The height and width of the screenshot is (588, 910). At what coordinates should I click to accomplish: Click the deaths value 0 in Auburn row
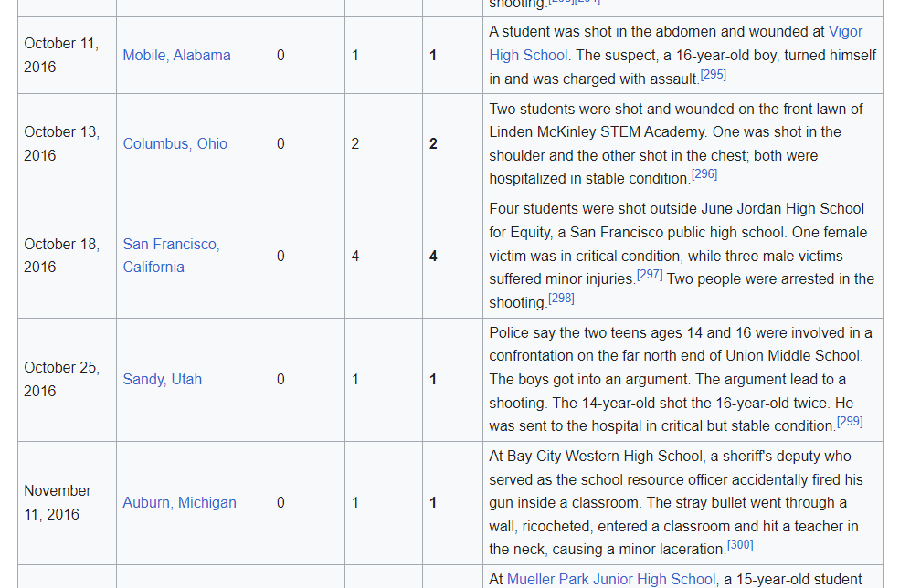pyautogui.click(x=280, y=503)
